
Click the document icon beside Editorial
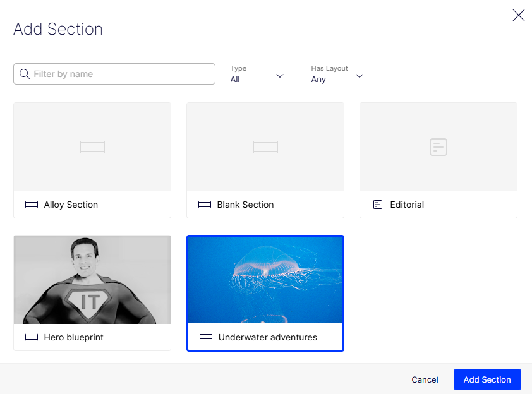click(x=378, y=205)
